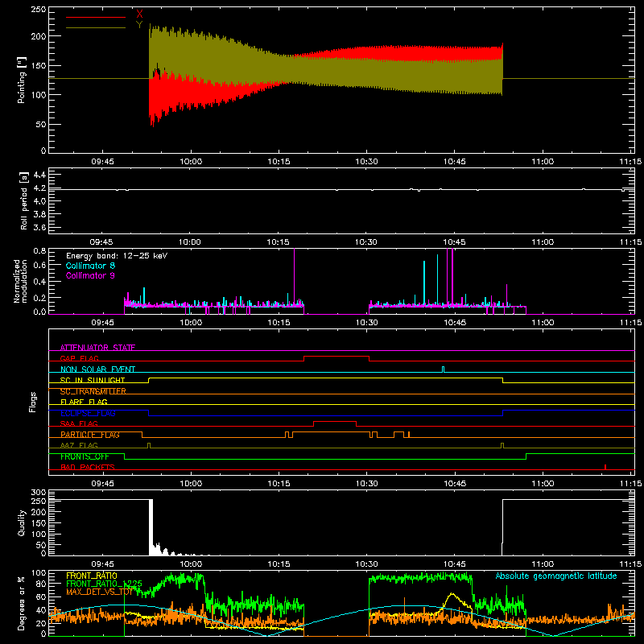Click the Flags axis title

32,402
